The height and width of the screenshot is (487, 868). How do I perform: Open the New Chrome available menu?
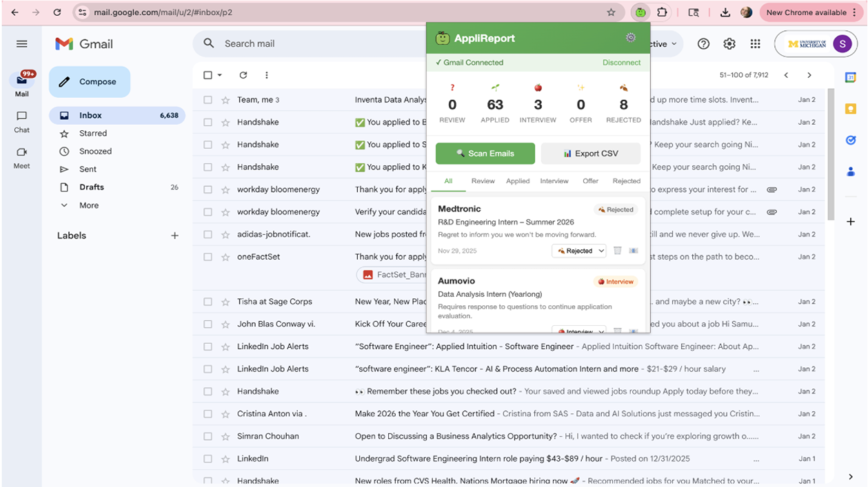pos(811,12)
